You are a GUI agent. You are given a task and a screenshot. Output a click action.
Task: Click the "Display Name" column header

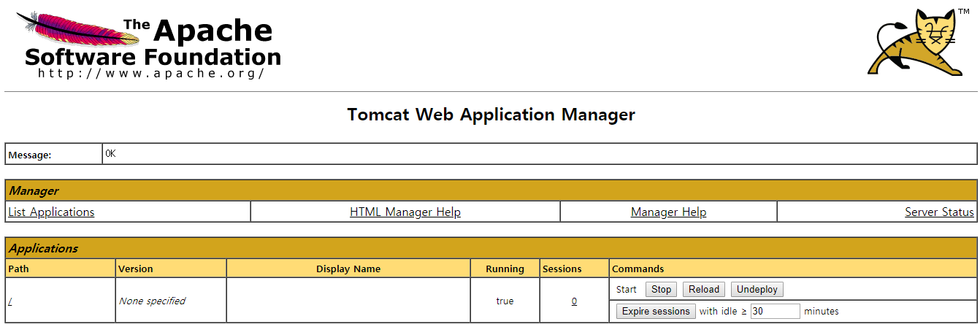[x=348, y=269]
